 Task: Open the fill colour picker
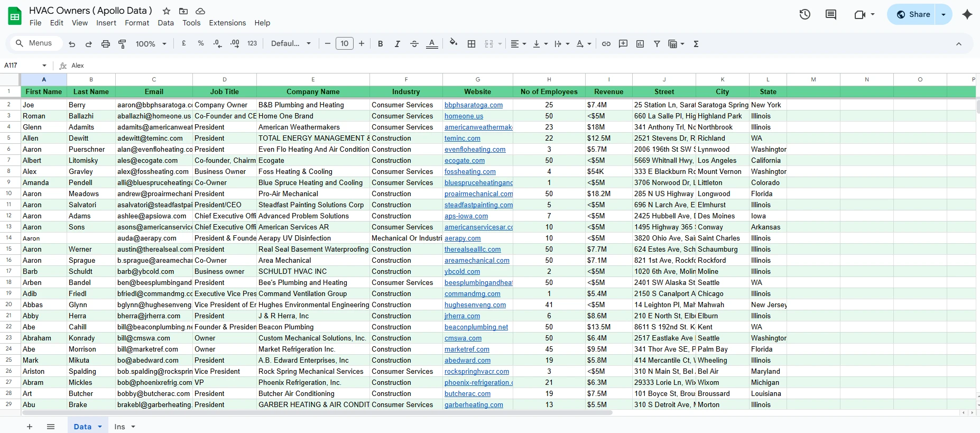(453, 43)
